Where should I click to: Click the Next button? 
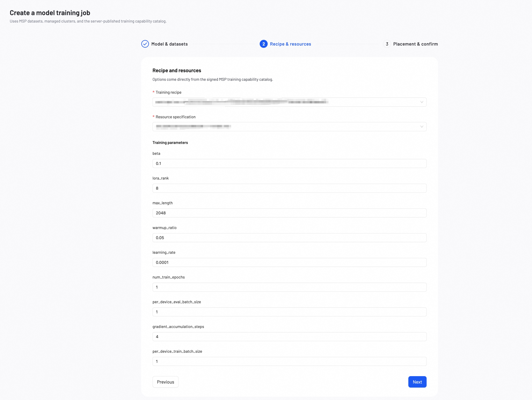[417, 382]
